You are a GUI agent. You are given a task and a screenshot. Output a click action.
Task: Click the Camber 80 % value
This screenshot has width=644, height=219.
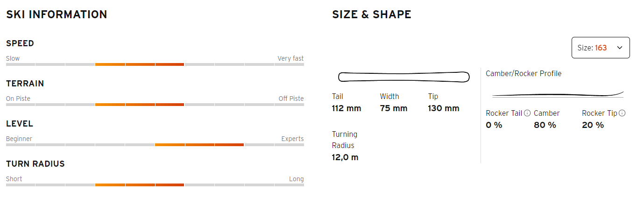coord(545,125)
